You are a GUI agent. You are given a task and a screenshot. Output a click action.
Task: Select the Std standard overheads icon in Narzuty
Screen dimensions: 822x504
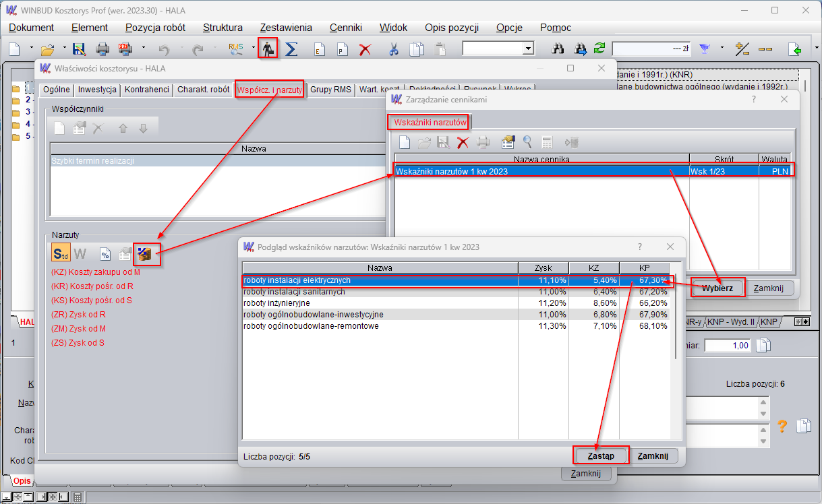[x=61, y=254]
